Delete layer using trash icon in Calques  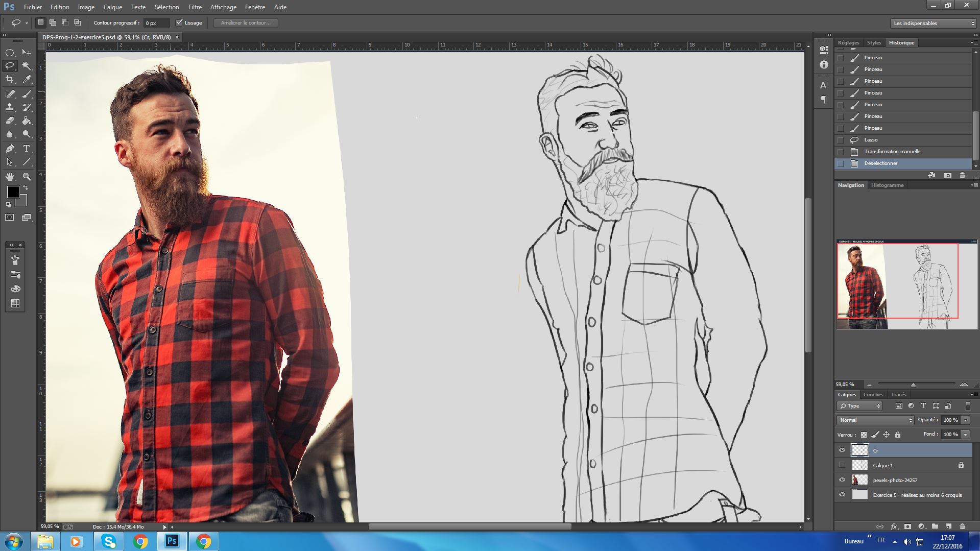pos(962,526)
